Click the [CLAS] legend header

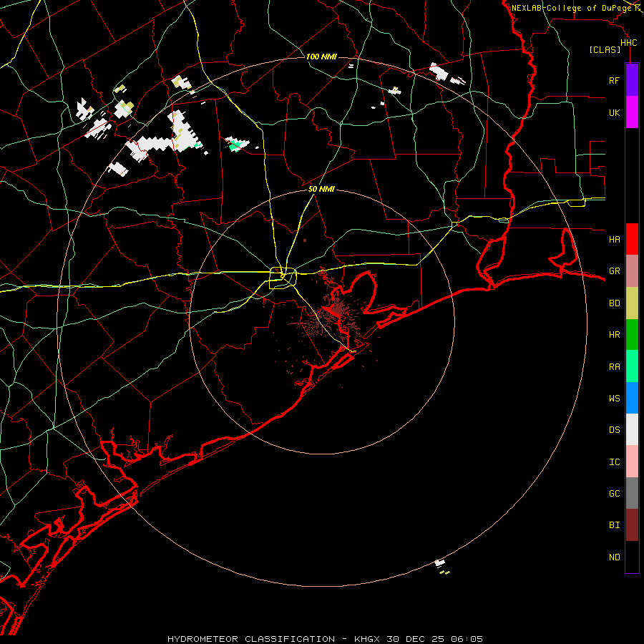pos(605,49)
